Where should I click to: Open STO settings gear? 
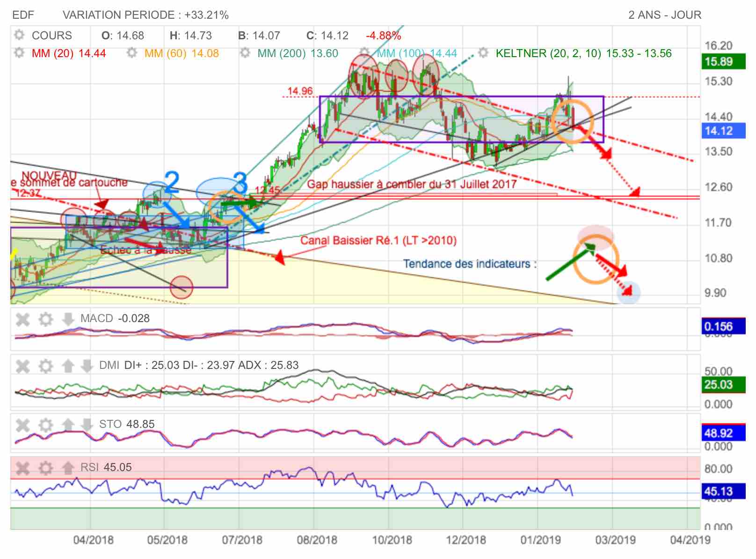tap(45, 425)
